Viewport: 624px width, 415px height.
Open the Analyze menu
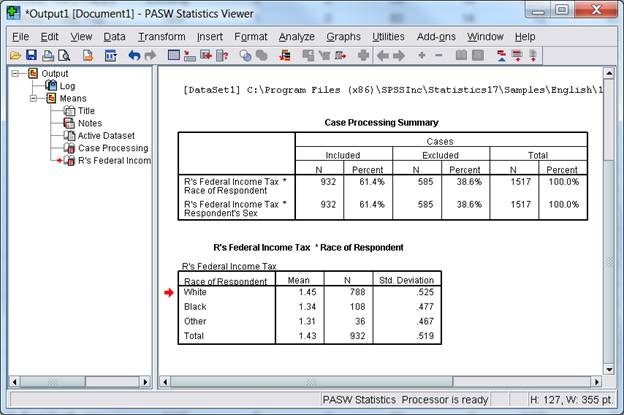[x=296, y=37]
